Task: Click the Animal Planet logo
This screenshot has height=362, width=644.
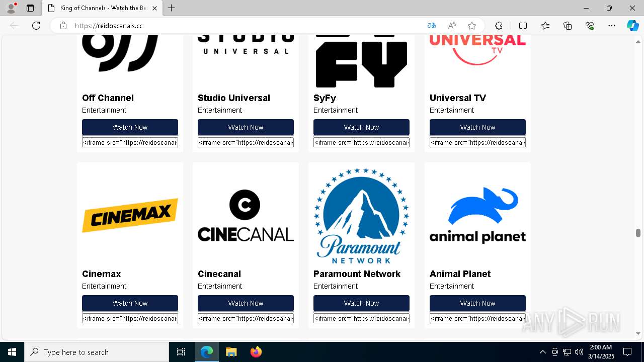Action: pyautogui.click(x=477, y=215)
